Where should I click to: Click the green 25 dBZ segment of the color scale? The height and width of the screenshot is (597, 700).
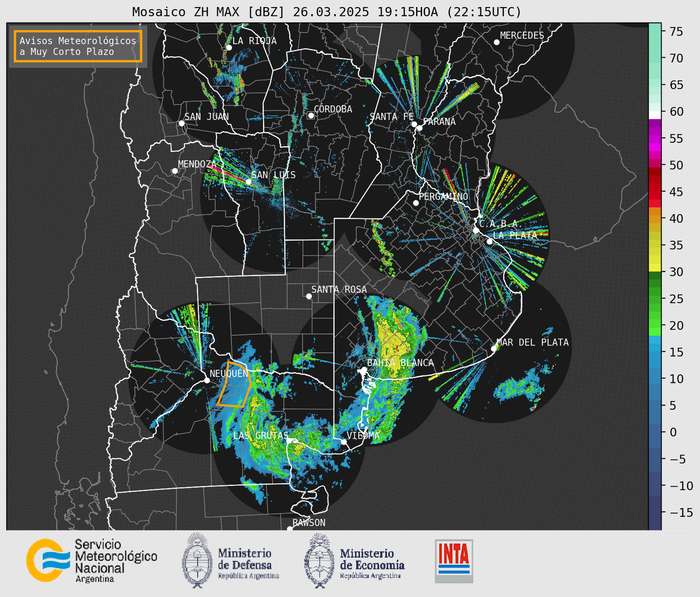[655, 299]
